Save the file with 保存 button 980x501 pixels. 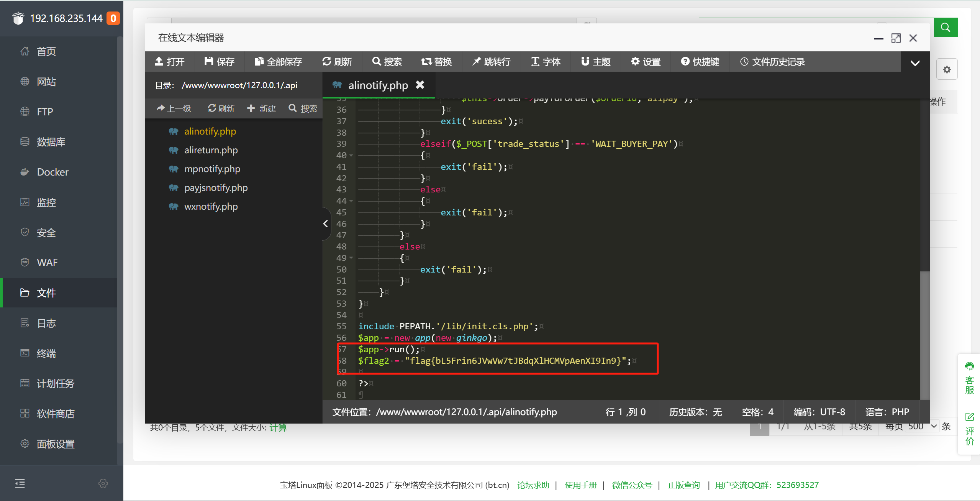click(220, 62)
